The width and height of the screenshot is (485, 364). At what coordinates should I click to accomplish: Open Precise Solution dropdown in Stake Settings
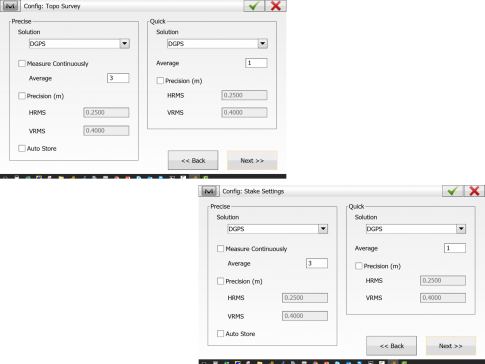pyautogui.click(x=323, y=229)
